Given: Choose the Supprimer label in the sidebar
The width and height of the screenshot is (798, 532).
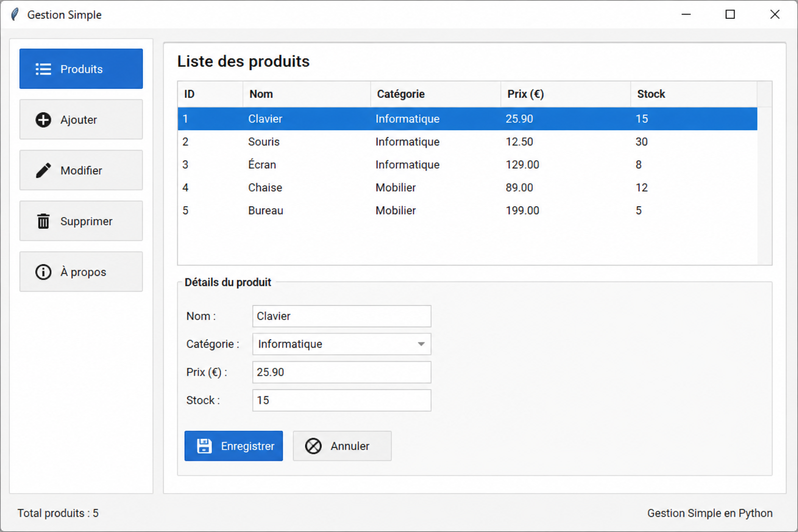Looking at the screenshot, I should [x=86, y=221].
